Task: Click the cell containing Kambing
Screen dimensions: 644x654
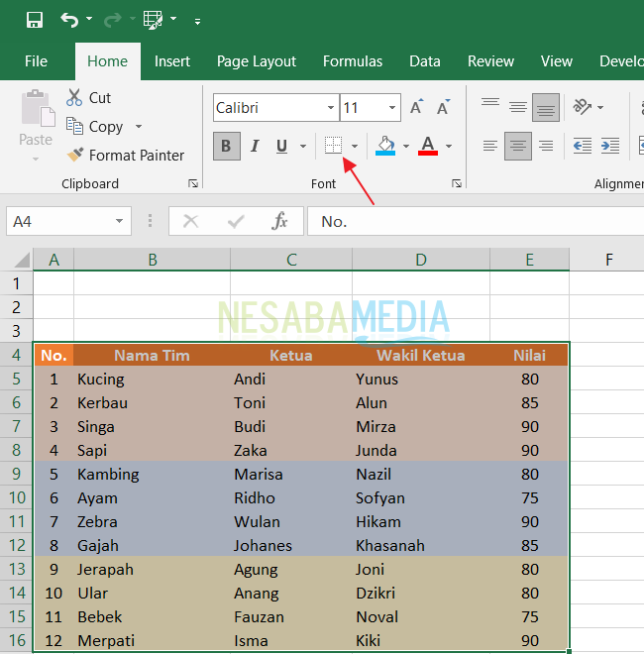Action: point(153,474)
